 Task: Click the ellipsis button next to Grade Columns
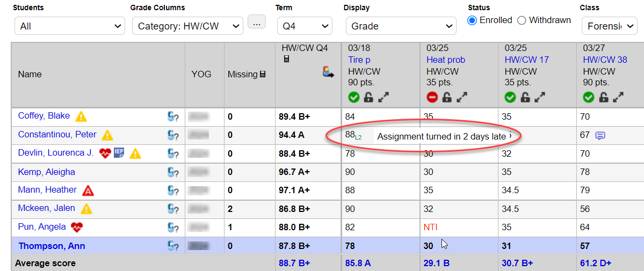[256, 23]
